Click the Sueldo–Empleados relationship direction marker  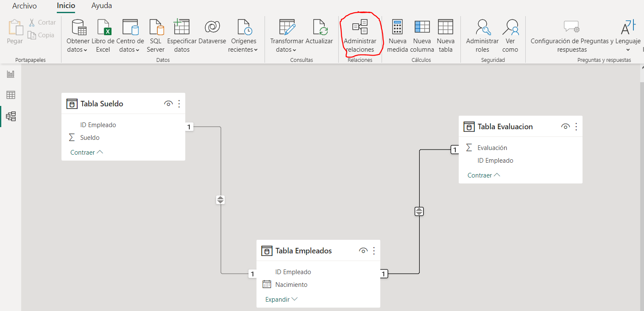[220, 200]
